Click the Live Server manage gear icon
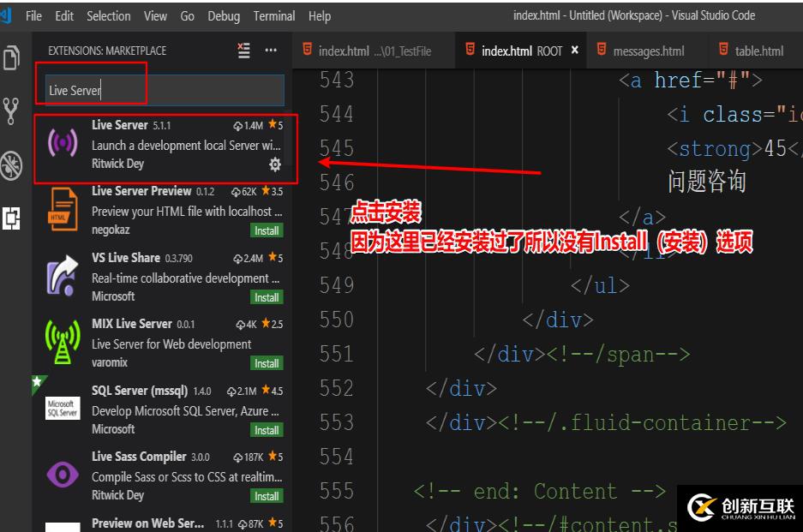This screenshot has height=532, width=803. tap(275, 164)
